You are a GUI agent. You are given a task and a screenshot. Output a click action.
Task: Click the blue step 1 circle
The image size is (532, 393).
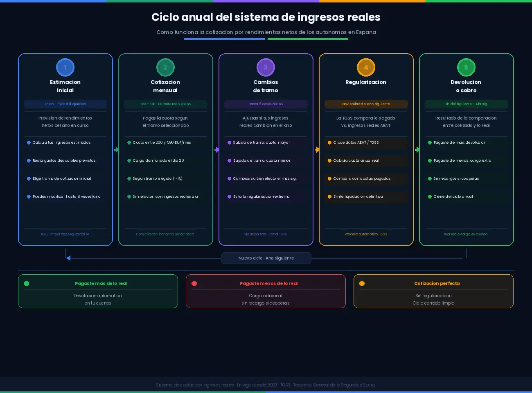65,68
